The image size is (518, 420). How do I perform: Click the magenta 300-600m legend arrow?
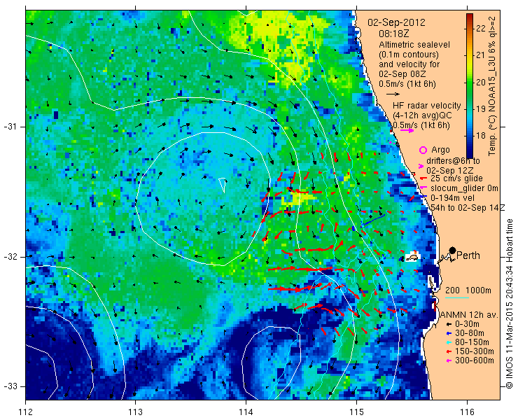point(449,360)
